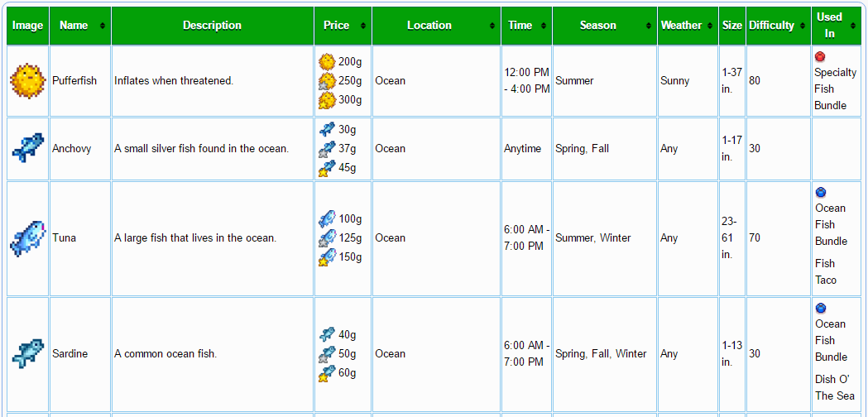Click the gold-star Tuna 150g price icon

[x=327, y=257]
